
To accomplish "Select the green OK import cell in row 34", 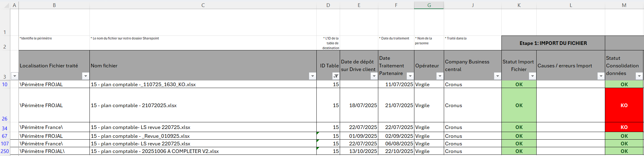I will click(x=519, y=127).
